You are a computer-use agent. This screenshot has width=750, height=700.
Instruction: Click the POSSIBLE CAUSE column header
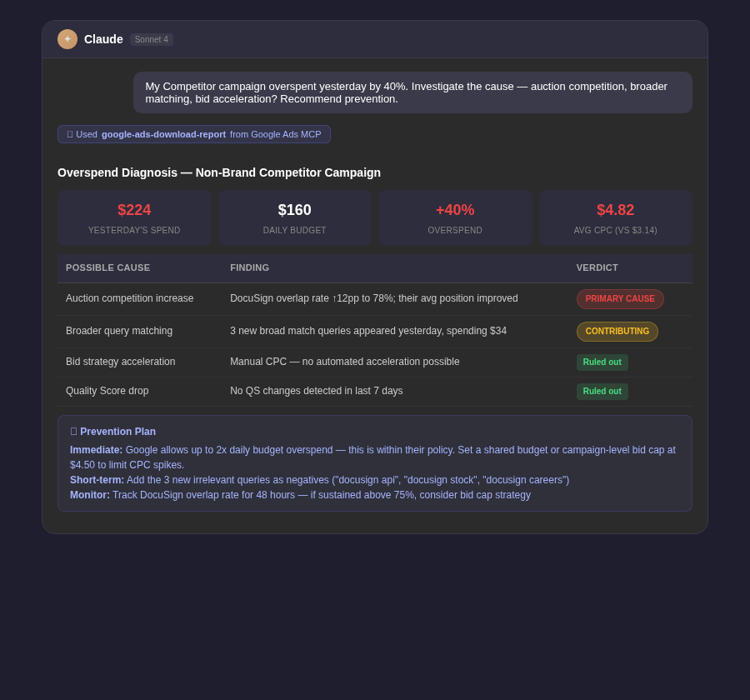point(107,268)
